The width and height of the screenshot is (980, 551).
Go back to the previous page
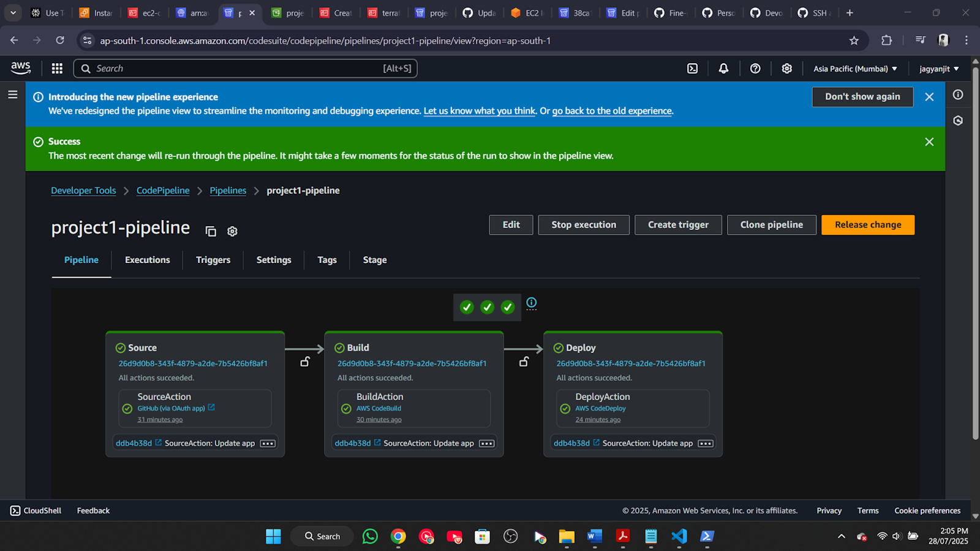point(14,40)
